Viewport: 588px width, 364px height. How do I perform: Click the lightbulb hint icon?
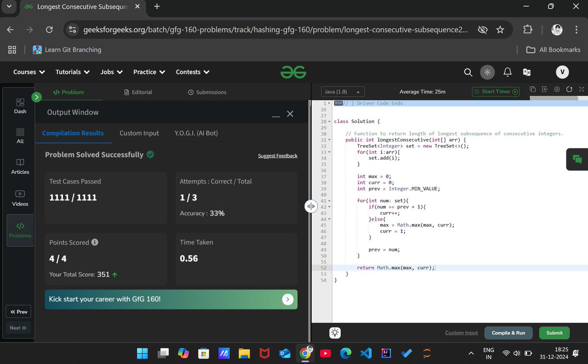[335, 333]
